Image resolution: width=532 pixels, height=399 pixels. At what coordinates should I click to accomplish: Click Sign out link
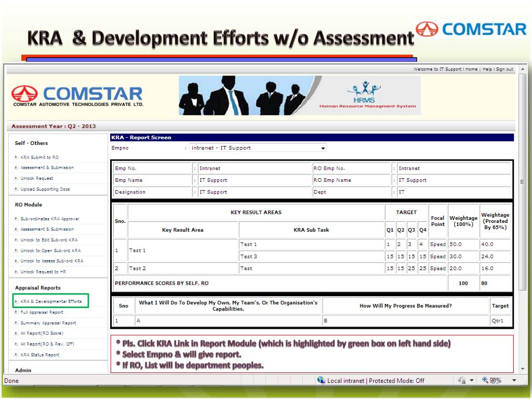coord(504,69)
